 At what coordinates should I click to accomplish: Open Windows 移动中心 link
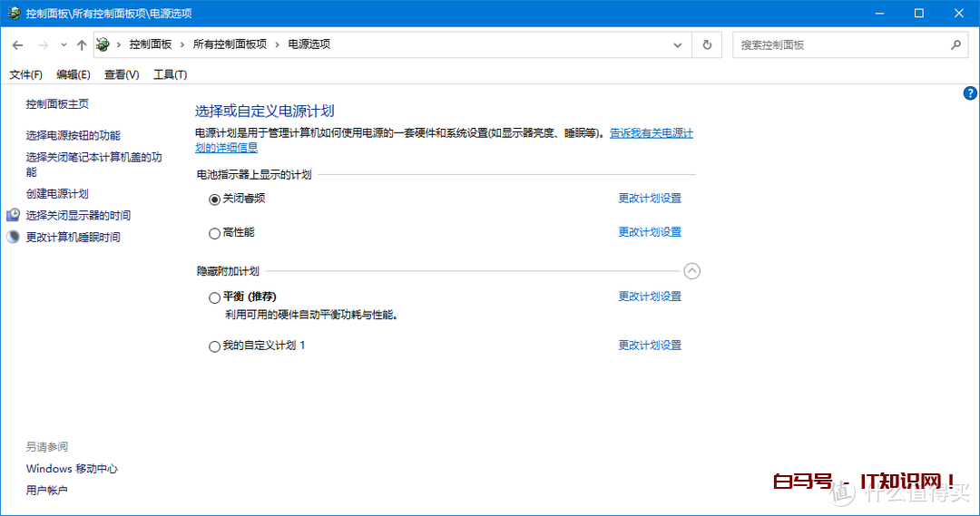click(x=72, y=469)
